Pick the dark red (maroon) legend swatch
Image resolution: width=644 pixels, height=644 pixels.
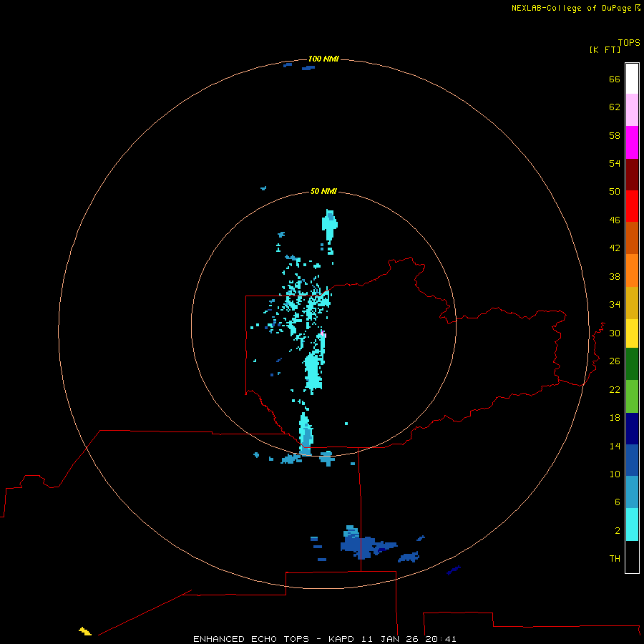coord(632,175)
